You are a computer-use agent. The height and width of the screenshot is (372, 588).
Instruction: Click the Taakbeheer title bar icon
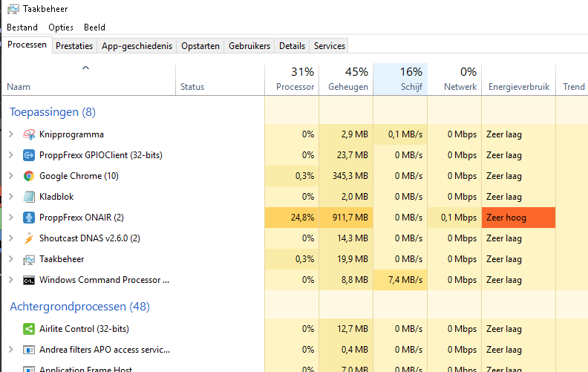click(13, 9)
